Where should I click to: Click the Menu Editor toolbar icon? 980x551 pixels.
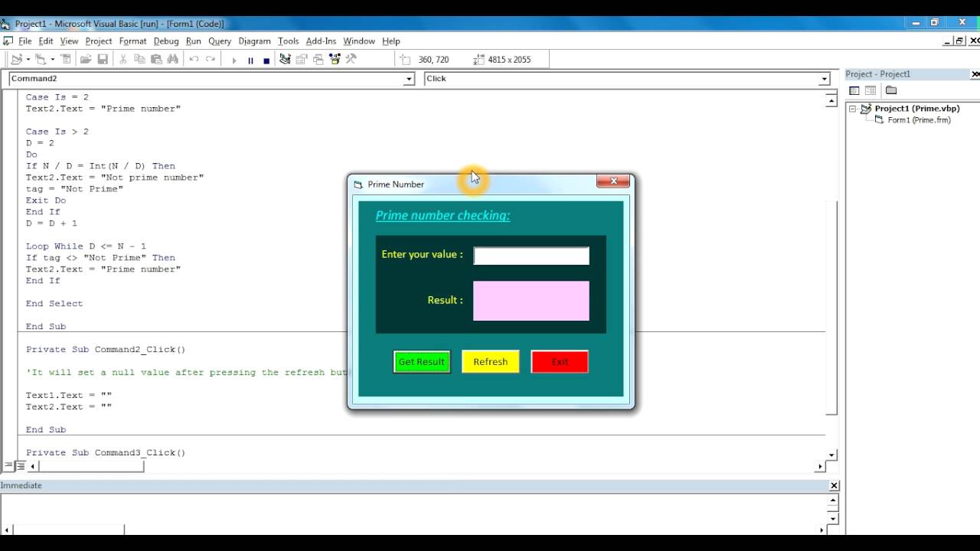(x=66, y=59)
